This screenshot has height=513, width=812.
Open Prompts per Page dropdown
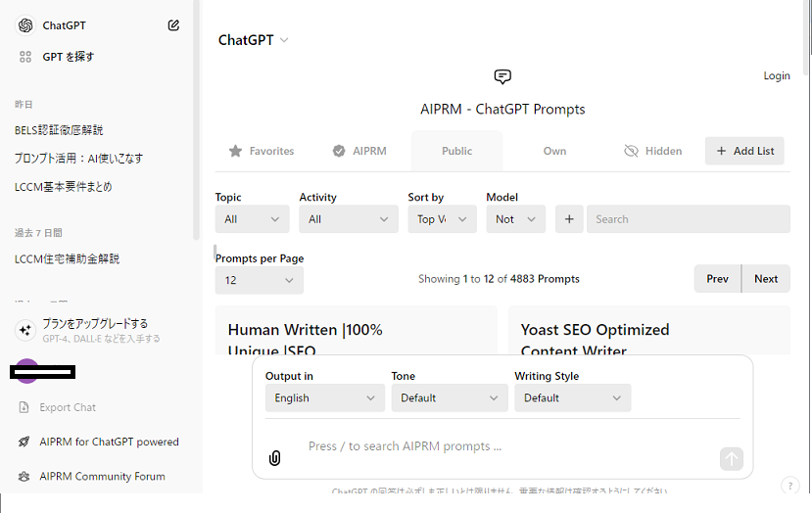[260, 280]
